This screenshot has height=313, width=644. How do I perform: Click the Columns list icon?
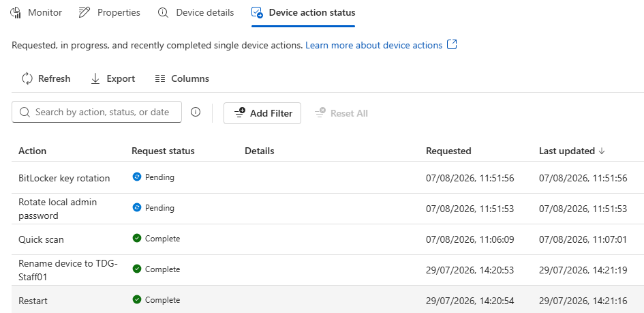pos(160,78)
